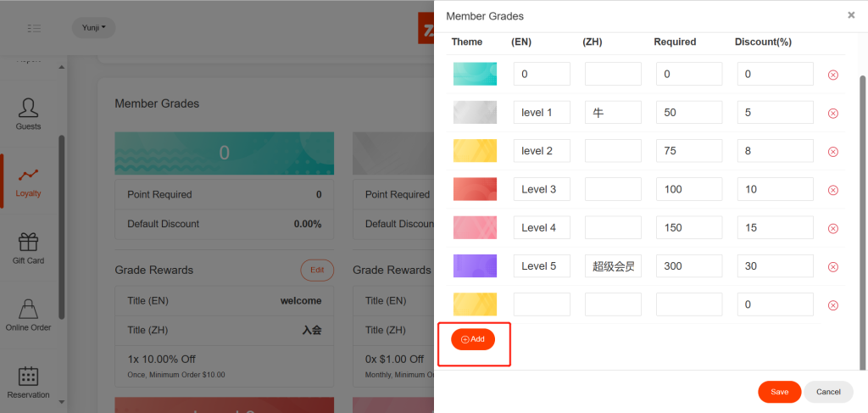Cancel the Member Grades dialog
This screenshot has height=413, width=868.
pos(827,392)
